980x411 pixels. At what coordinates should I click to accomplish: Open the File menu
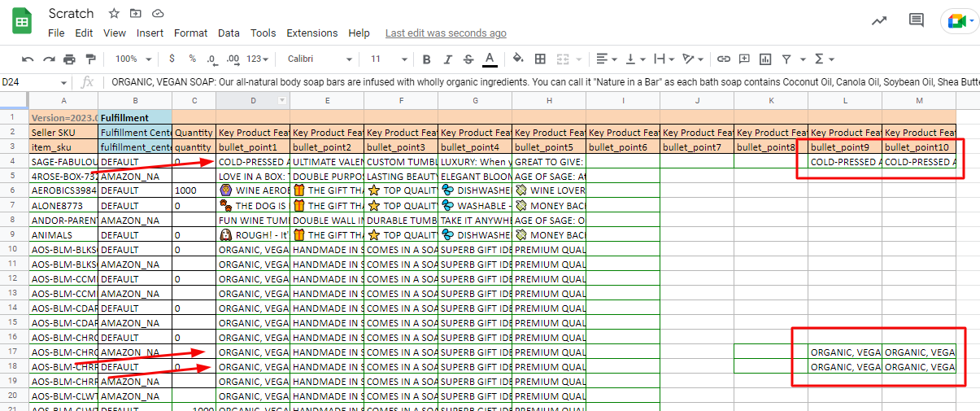pos(56,33)
